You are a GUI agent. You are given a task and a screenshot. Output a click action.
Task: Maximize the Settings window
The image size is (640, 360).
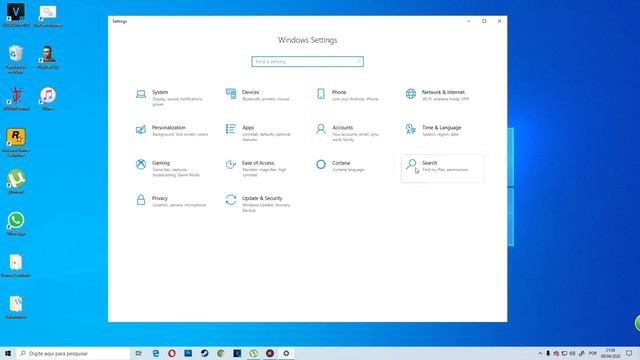coord(484,21)
